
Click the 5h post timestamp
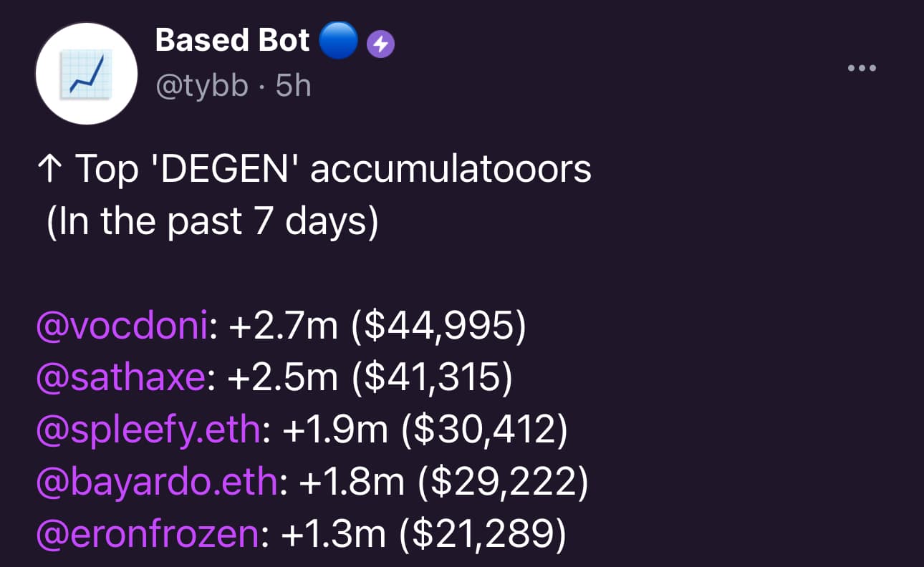pos(294,87)
